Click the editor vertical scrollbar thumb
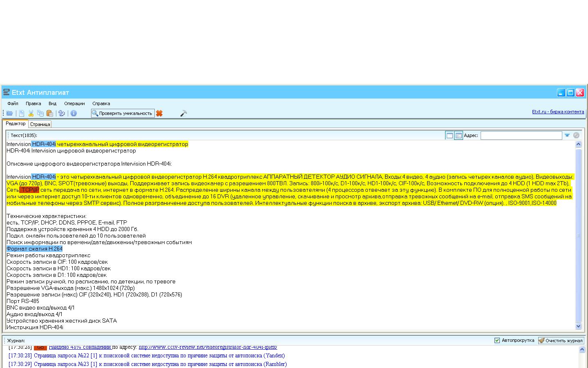Image resolution: width=588 pixels, height=368 pixels. [x=578, y=236]
